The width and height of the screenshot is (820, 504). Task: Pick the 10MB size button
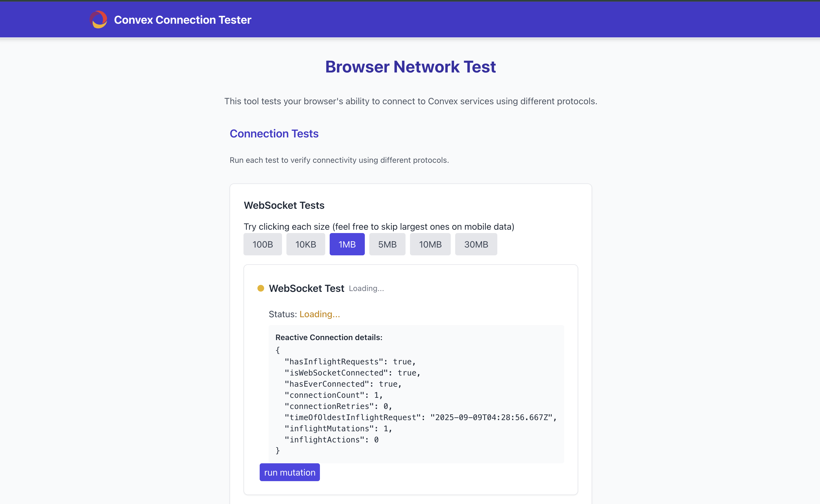(430, 244)
